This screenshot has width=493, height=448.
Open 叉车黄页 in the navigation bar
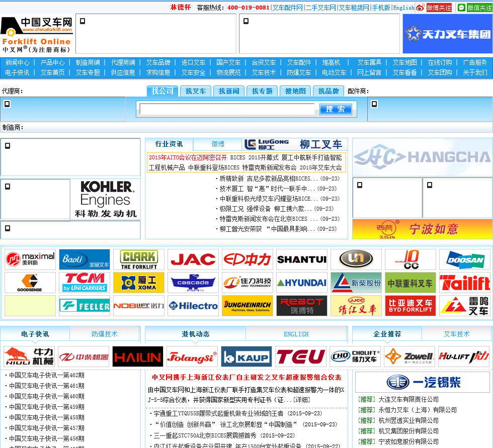coord(52,72)
